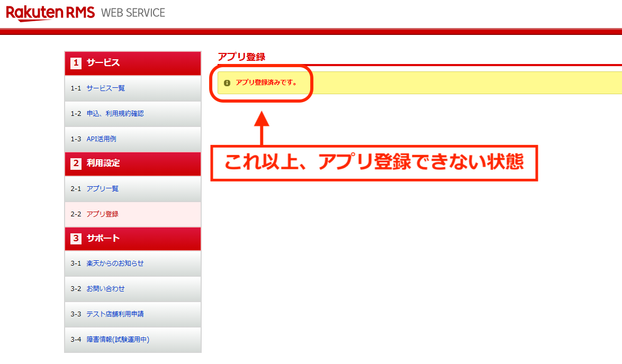Open the サービス一覧 link

click(x=106, y=88)
